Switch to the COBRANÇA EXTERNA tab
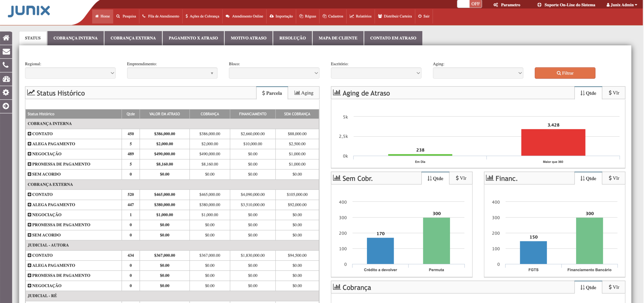 [x=133, y=38]
